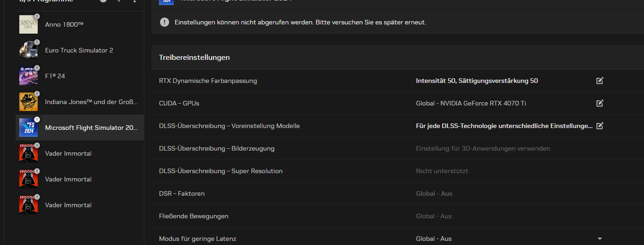644x245 pixels.
Task: Click 'DLSS-Überschreibung – Super Resolution' label
Action: point(221,171)
